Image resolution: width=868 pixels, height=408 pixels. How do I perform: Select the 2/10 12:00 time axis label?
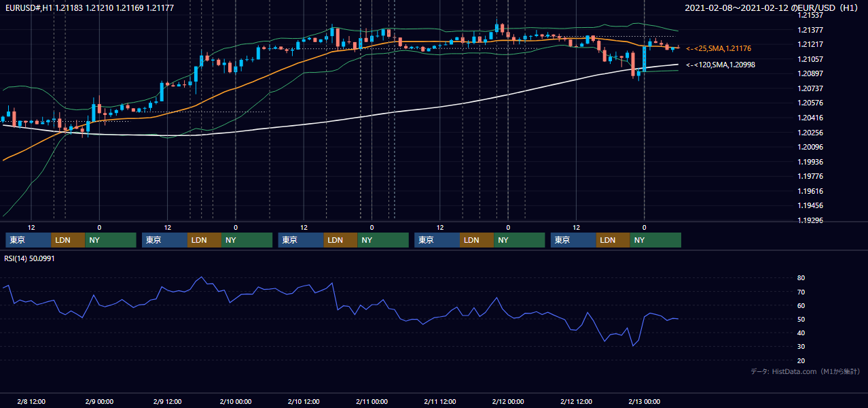pos(304,401)
